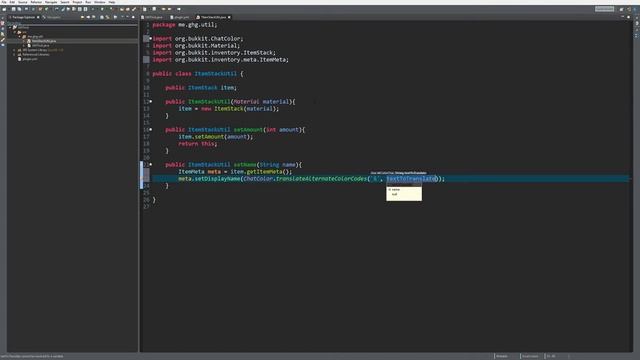Collapse the ItemStackUtil constructor fold marker

point(151,101)
